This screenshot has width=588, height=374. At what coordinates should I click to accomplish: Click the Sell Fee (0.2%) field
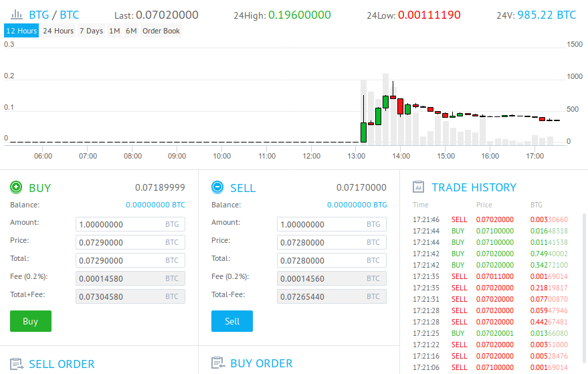tap(332, 278)
